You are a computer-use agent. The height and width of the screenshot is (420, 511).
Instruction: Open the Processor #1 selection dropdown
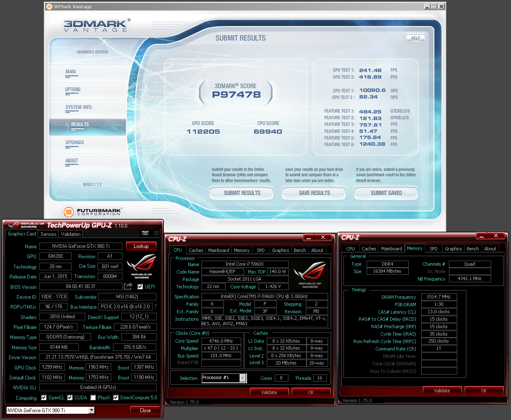[x=243, y=378]
